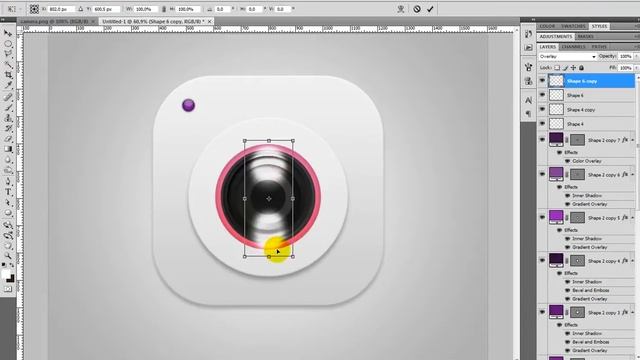Select the Healing Brush tool
Screen dimensions: 640x360
pos(8,97)
